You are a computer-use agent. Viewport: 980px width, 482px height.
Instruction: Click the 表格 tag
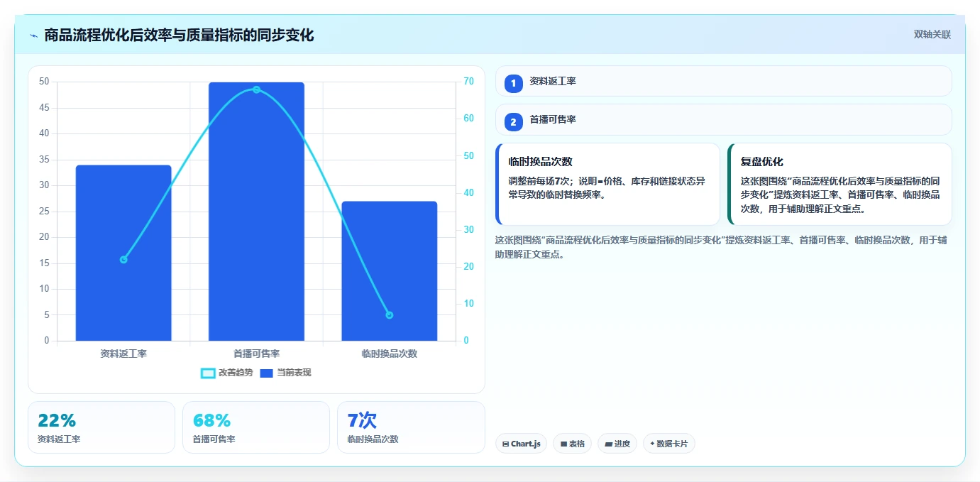click(x=573, y=444)
